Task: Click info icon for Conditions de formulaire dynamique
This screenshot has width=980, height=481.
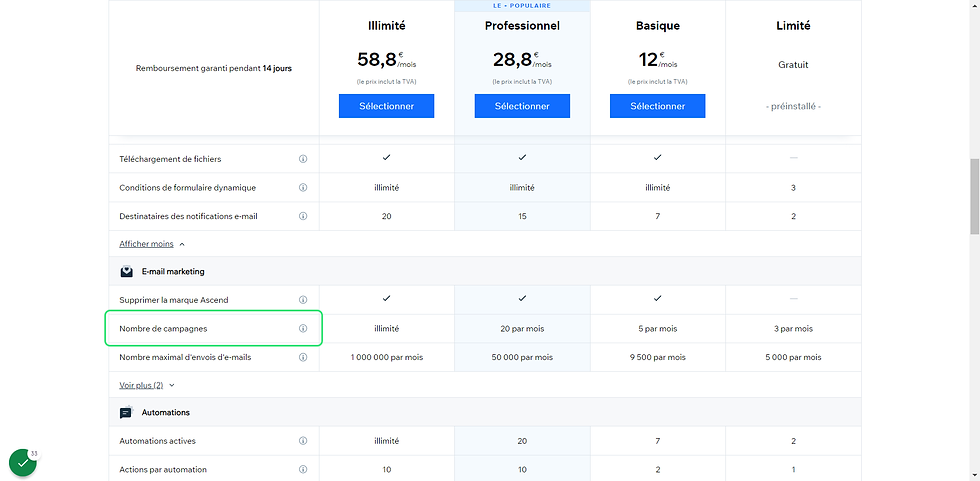Action: pos(303,187)
